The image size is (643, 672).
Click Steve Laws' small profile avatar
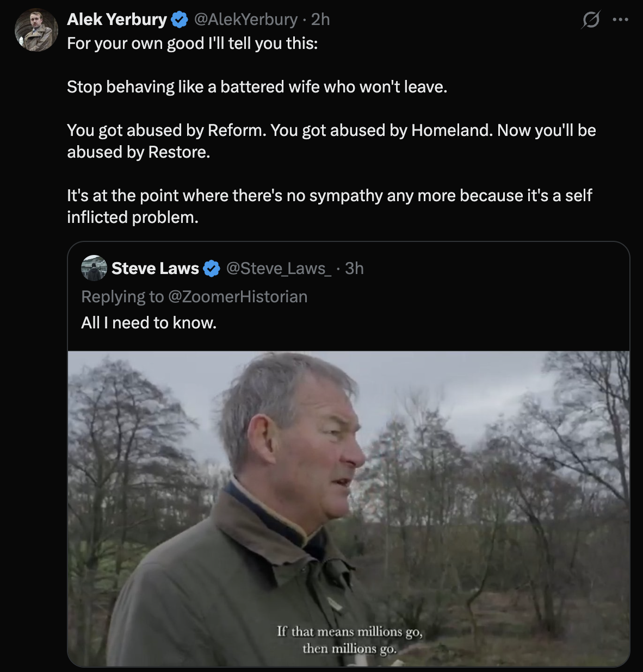94,268
